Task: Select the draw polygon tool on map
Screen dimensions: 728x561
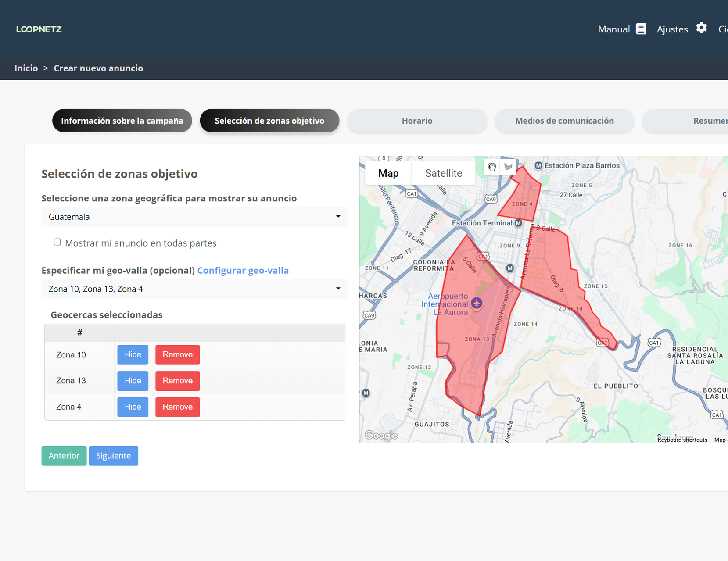Action: (x=508, y=167)
